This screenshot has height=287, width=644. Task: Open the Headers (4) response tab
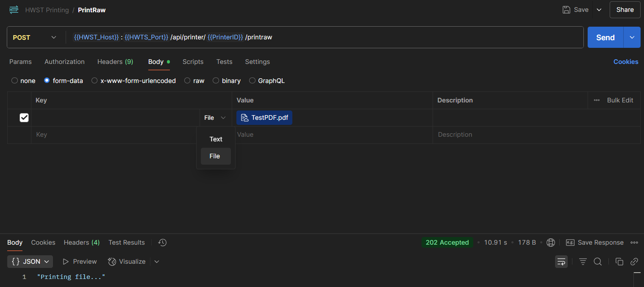[81, 243]
